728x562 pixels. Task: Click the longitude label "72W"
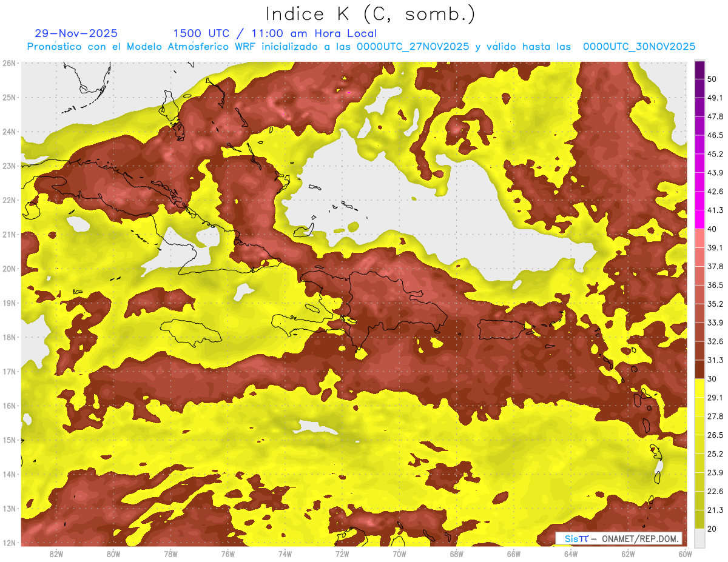[342, 554]
